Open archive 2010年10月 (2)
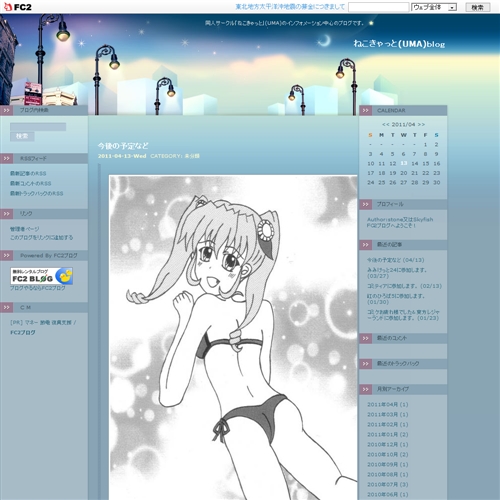Screen dimensions: 500x500 pos(388,454)
